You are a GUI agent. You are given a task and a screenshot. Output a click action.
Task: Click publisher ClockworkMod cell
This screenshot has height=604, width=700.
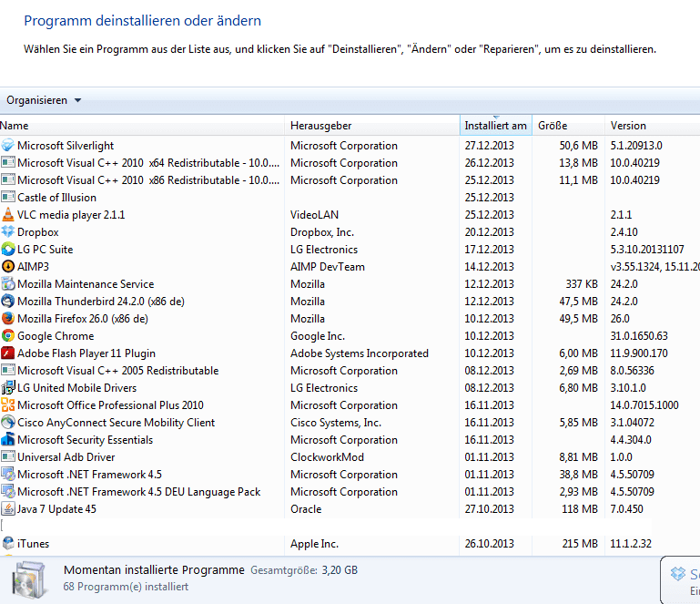[x=327, y=457]
